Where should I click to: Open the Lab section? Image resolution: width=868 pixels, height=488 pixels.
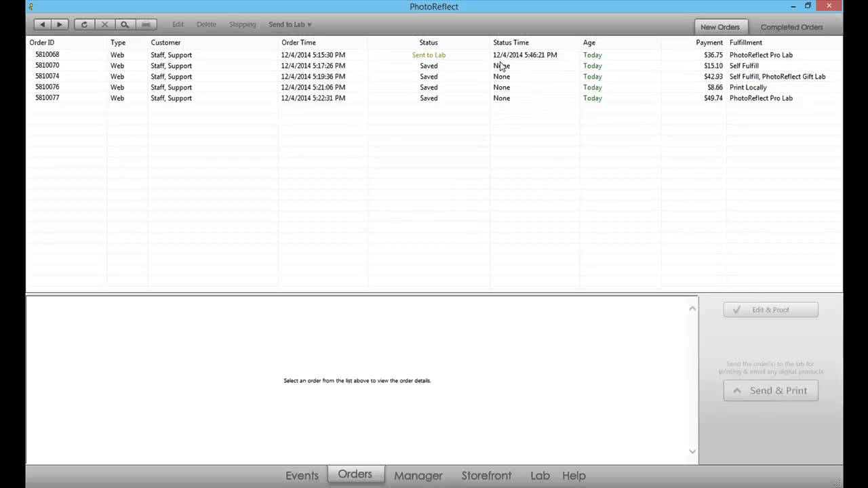pyautogui.click(x=540, y=476)
